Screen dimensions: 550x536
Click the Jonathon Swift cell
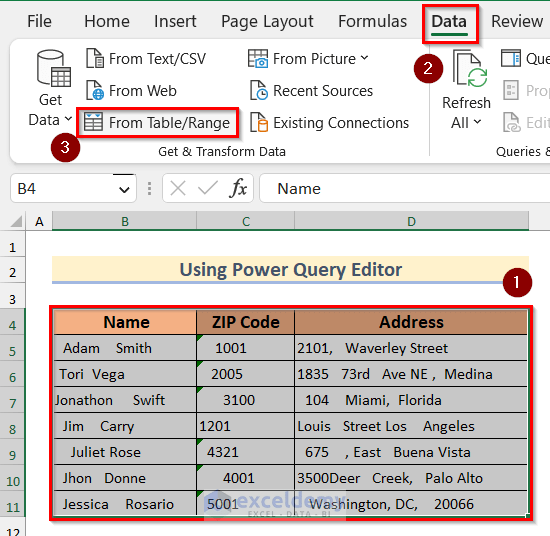point(125,400)
